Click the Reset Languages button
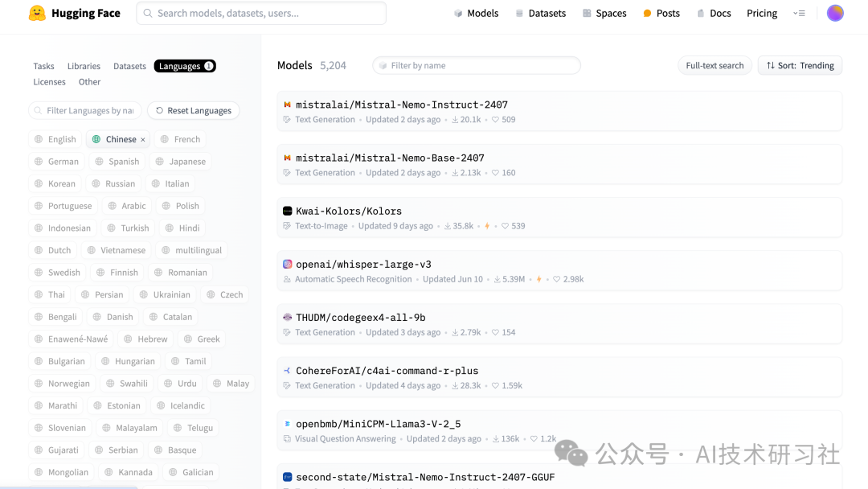 click(193, 110)
